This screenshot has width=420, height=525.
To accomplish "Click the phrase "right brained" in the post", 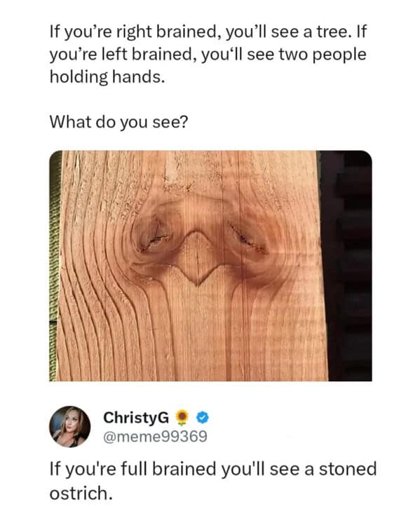I will [x=169, y=32].
